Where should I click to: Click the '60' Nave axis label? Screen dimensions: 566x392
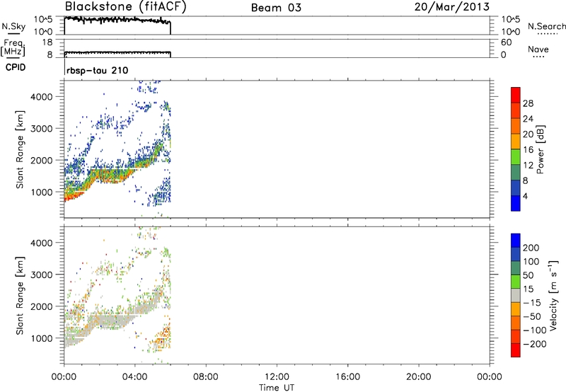[x=507, y=42]
